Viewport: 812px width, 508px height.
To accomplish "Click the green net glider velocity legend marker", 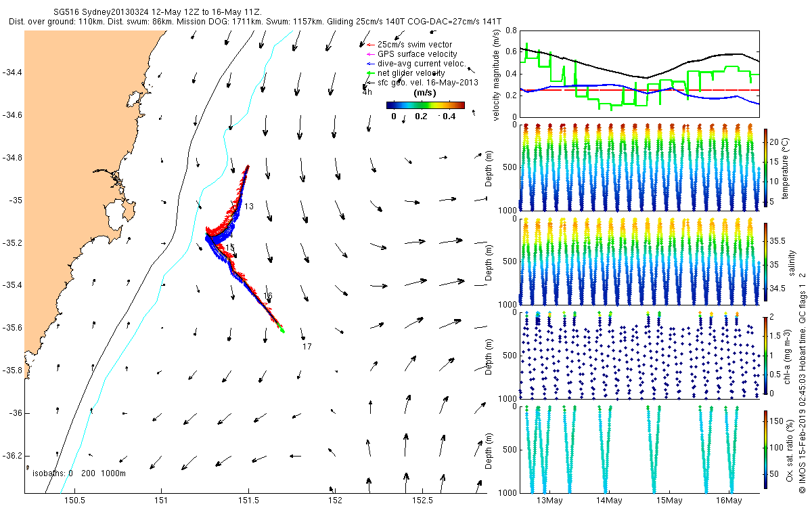I will (370, 72).
